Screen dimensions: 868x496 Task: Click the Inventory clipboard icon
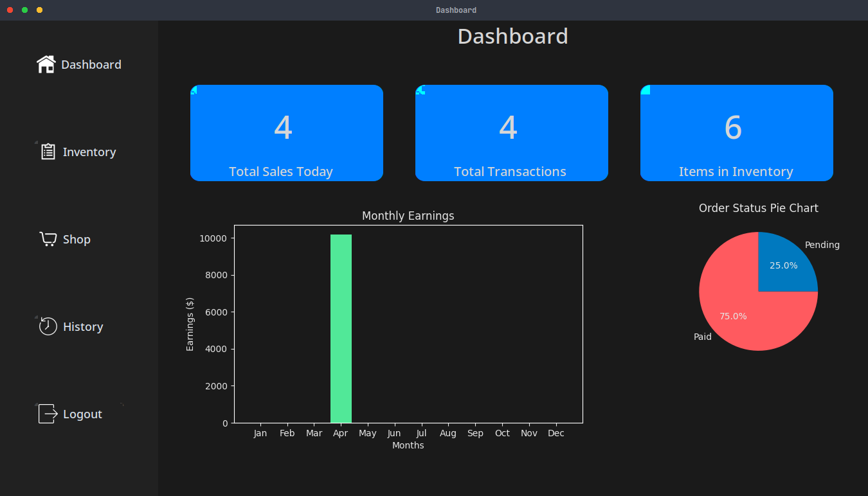48,152
